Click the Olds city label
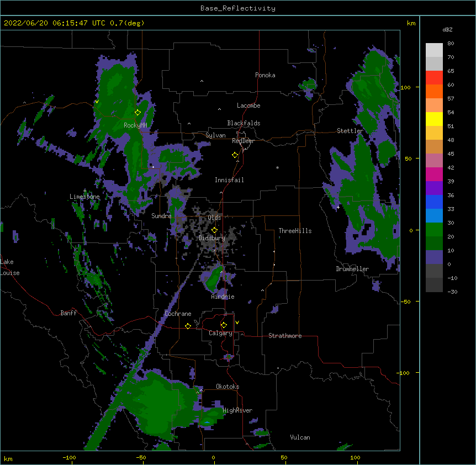The height and width of the screenshot is (465, 476). pos(214,218)
